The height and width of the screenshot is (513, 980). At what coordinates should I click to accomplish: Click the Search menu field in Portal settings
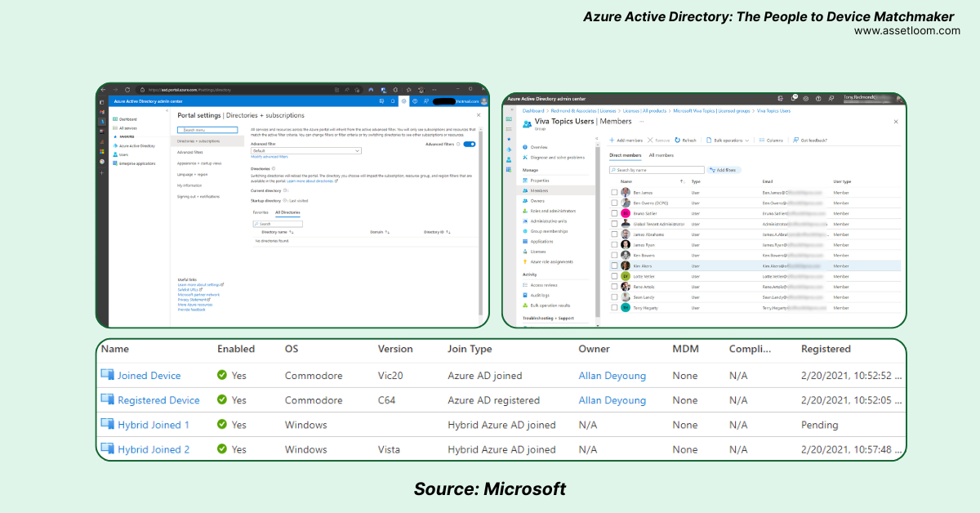207,130
